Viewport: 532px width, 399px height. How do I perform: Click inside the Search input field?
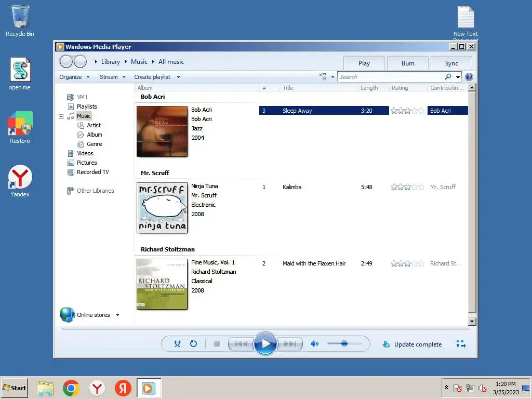[x=391, y=77]
